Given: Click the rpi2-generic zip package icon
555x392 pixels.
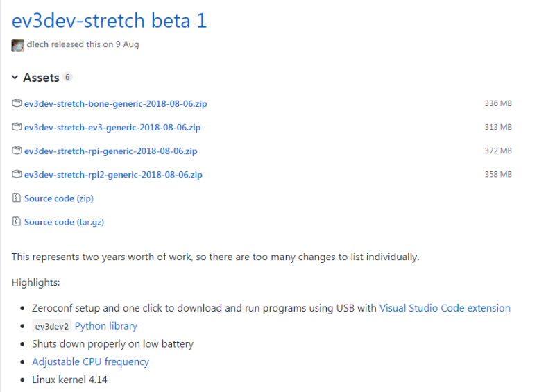Looking at the screenshot, I should coord(17,175).
